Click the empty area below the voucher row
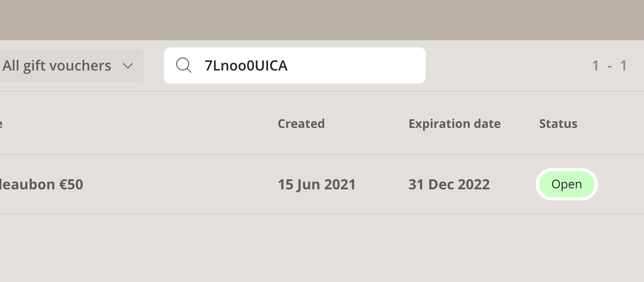The image size is (644, 282). [x=322, y=248]
